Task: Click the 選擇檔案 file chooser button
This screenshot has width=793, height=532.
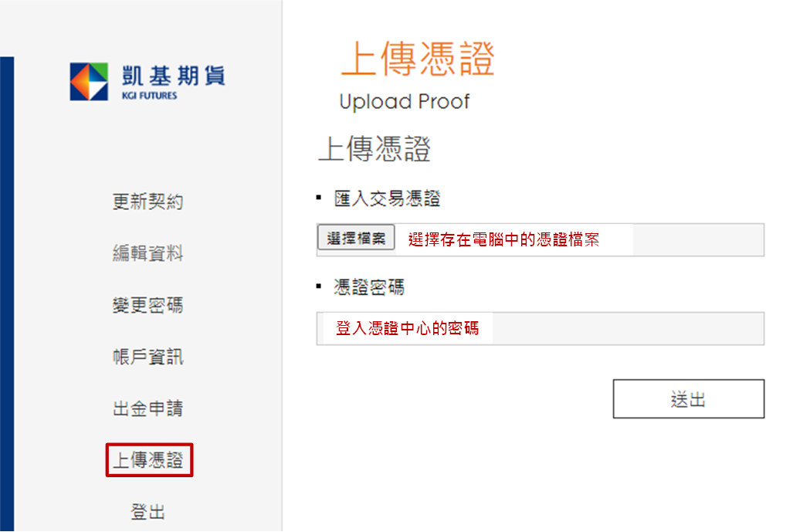Action: click(x=356, y=238)
